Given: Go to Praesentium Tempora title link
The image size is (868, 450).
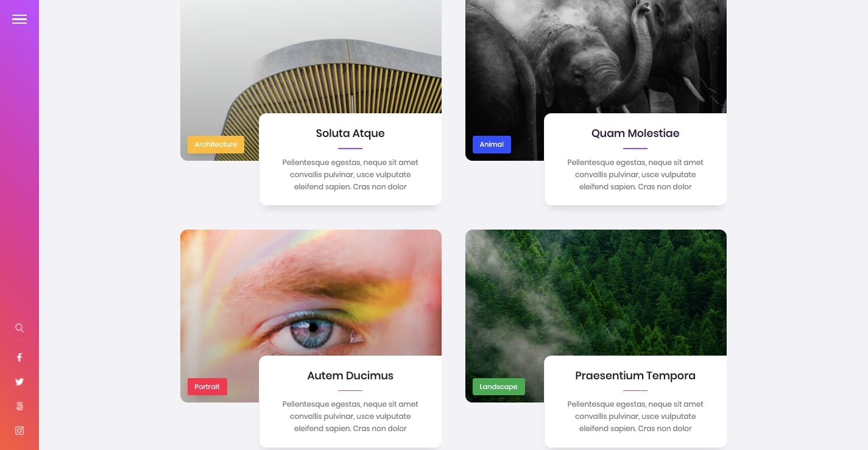Looking at the screenshot, I should pos(635,376).
